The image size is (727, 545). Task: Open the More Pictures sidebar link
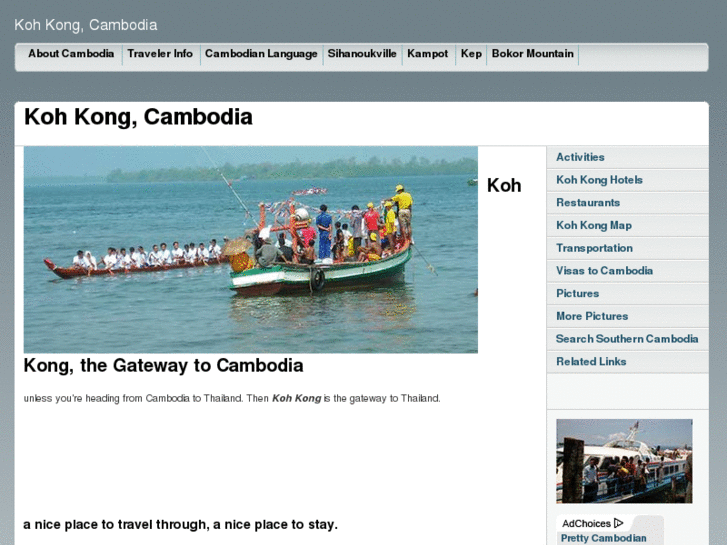pos(592,316)
